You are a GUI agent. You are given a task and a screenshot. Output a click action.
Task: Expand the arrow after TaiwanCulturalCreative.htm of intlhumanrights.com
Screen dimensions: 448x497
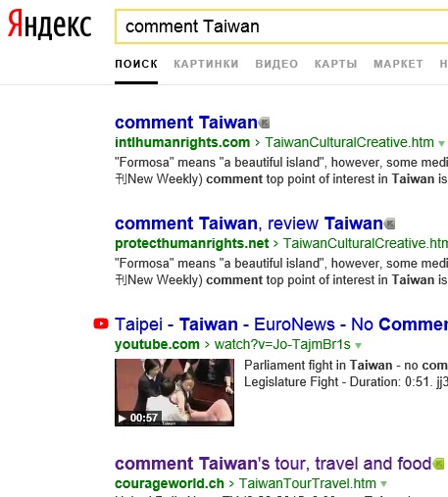click(x=441, y=143)
